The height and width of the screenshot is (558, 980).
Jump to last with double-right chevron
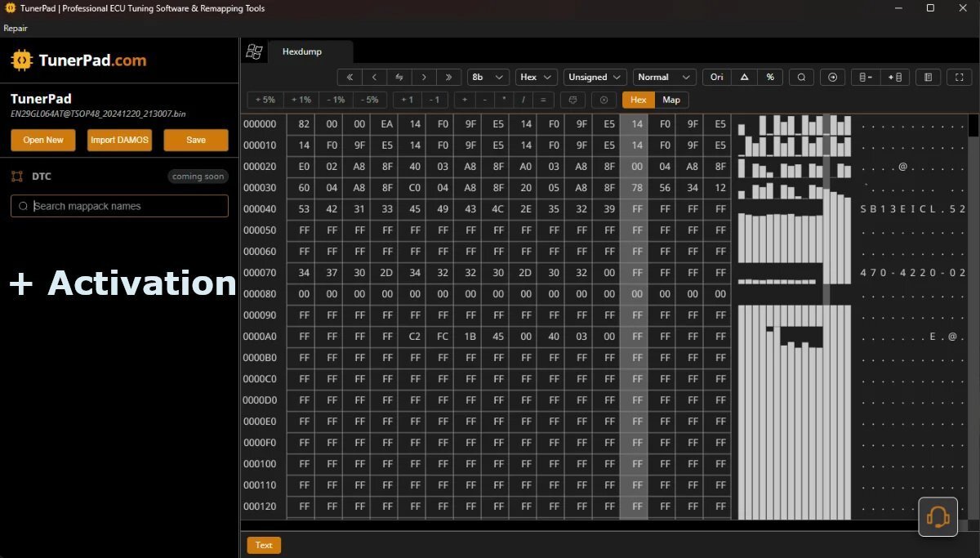click(448, 78)
